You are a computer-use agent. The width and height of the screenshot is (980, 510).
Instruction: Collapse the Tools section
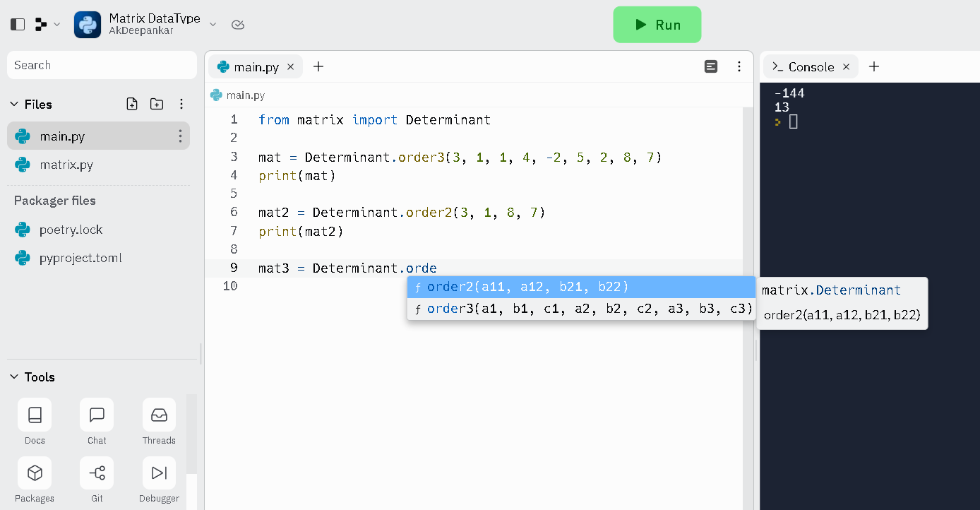tap(14, 377)
